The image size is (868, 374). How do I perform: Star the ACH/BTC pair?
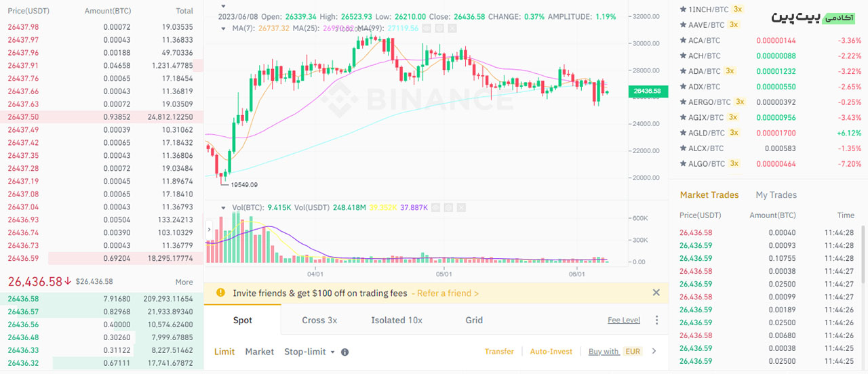[x=683, y=56]
